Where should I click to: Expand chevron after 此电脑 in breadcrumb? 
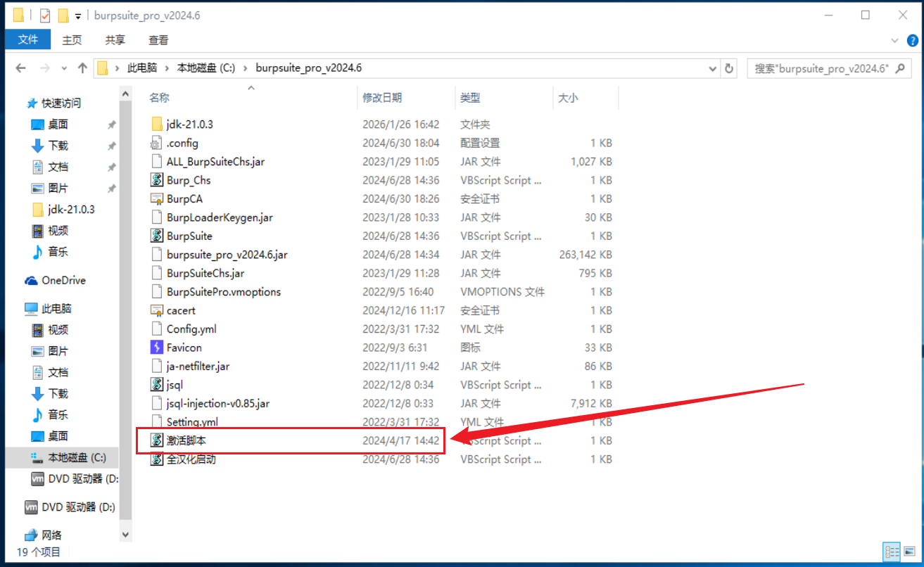(167, 68)
